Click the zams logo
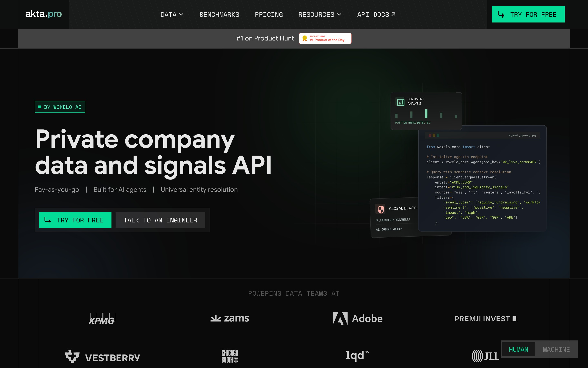Viewport: 588px width, 368px height. tap(230, 318)
